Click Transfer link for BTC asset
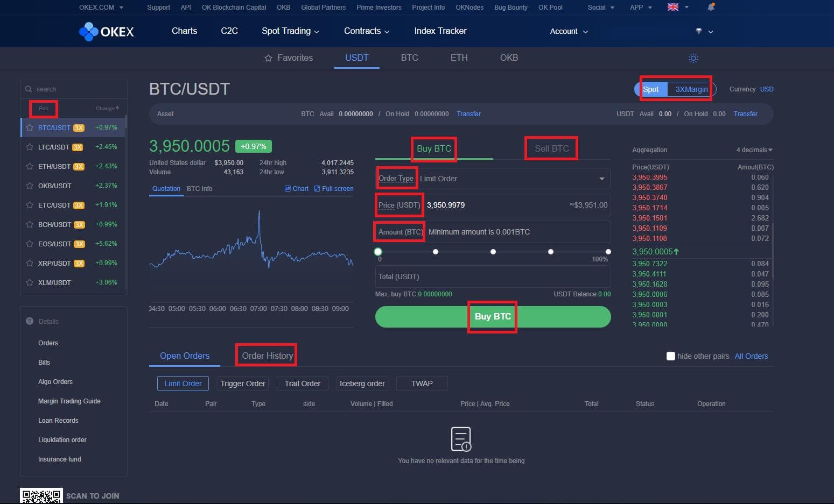 click(468, 114)
